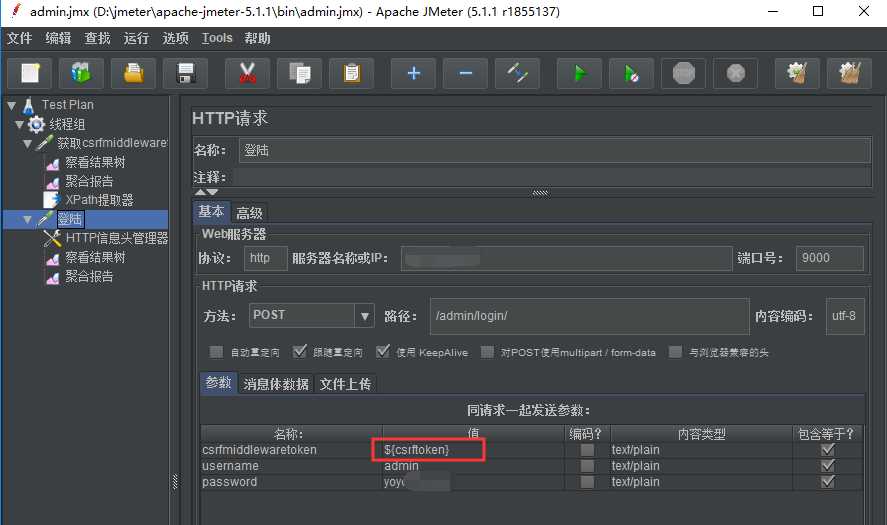Image resolution: width=887 pixels, height=525 pixels.
Task: Expand all nodes with plus icon
Action: tap(414, 74)
